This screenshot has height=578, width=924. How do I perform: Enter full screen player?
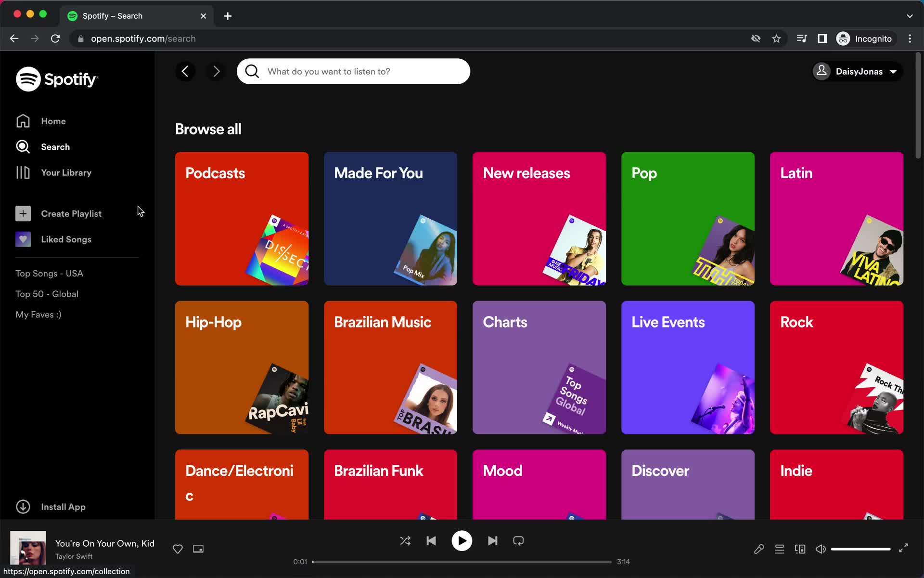[x=903, y=548]
